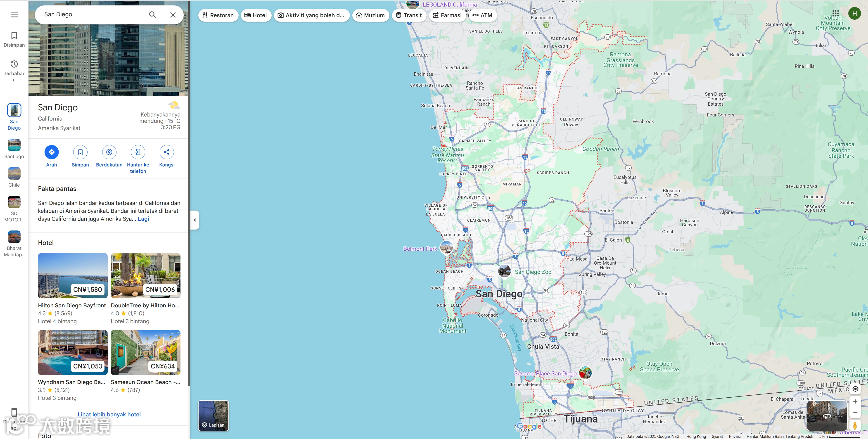Show my location on map
Image resolution: width=868 pixels, height=439 pixels.
tap(855, 389)
